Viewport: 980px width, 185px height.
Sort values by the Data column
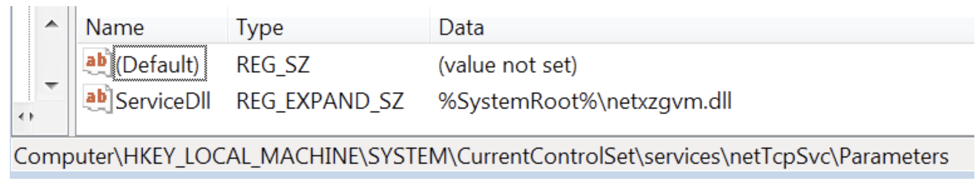pos(702,28)
